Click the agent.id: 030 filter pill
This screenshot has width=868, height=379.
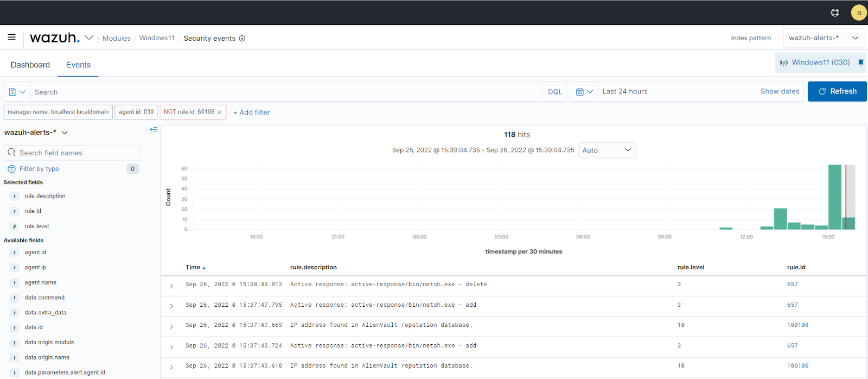tap(136, 112)
